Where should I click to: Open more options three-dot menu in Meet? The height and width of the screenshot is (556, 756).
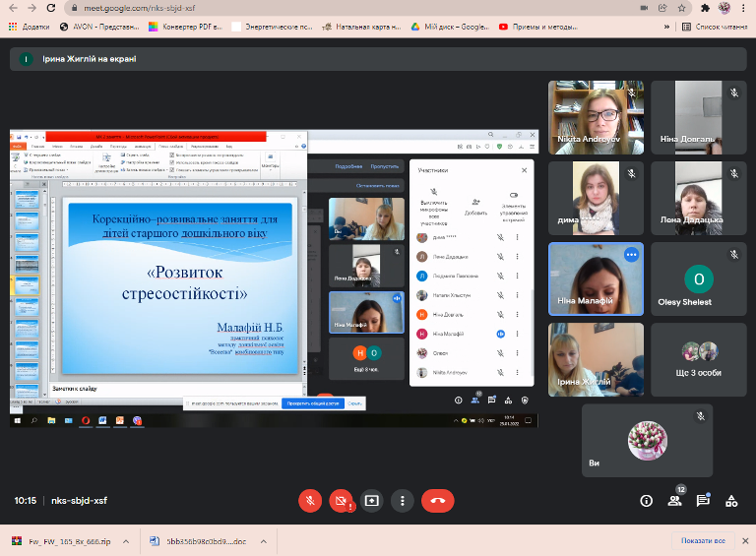pos(402,501)
